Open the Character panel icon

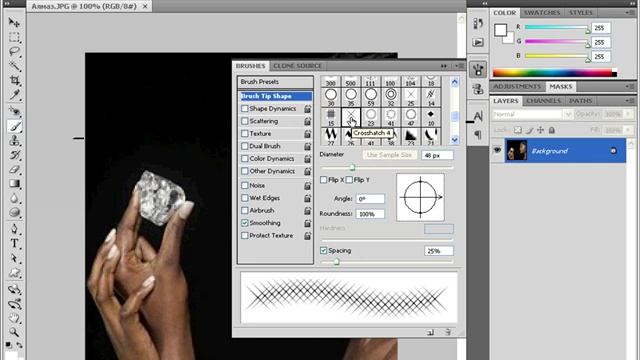tap(478, 116)
